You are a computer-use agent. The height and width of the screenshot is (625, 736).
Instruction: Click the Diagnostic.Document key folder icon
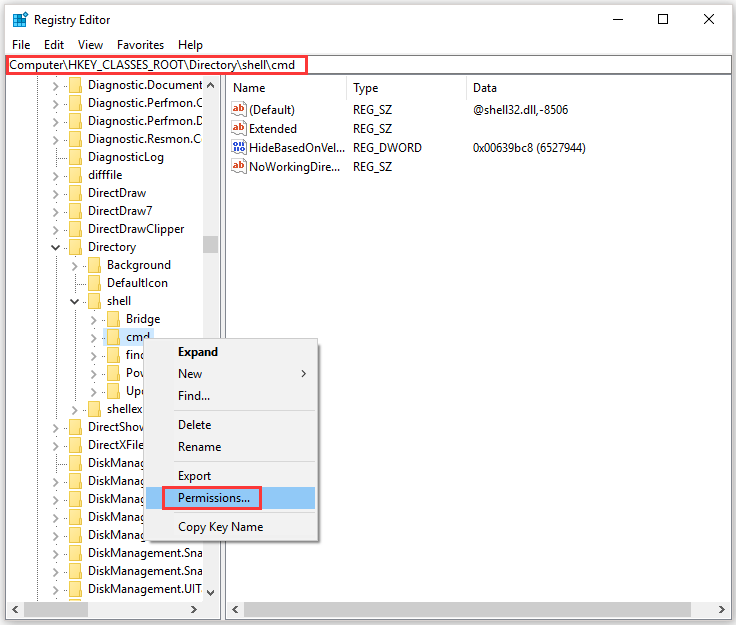click(x=76, y=85)
